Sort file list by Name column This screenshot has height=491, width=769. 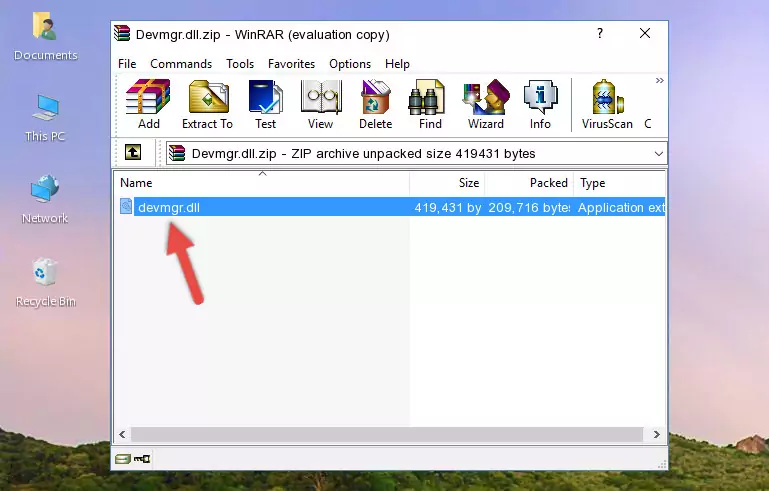262,183
